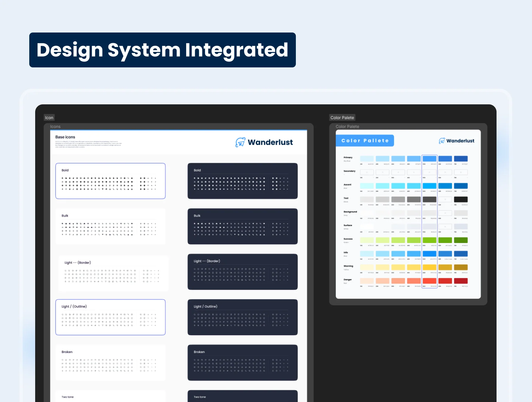Click the empty Surface 600 placeholder swatch
This screenshot has height=402, width=532.
point(445,227)
